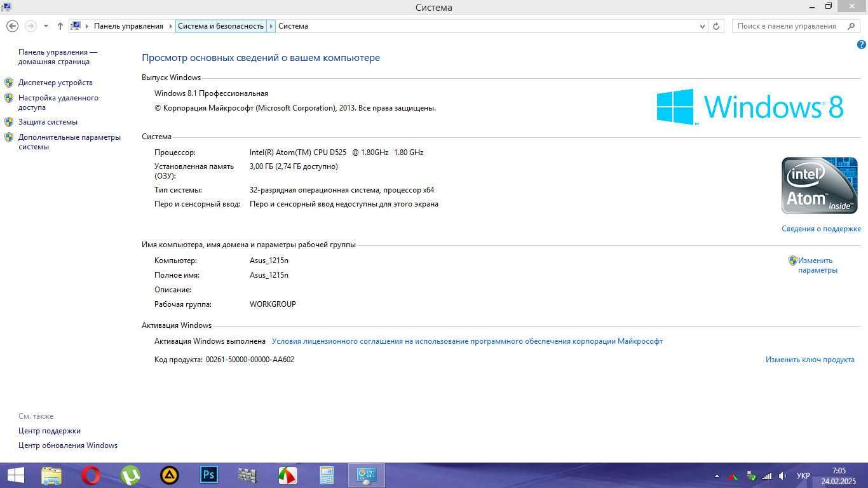Click red-green triangle tray icon

[x=733, y=476]
